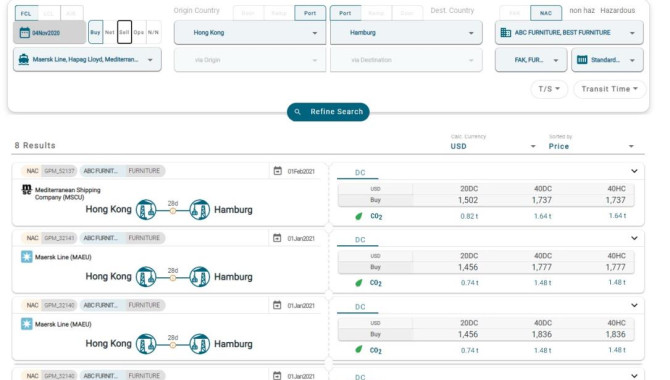
Task: Choose the Hazardous cargo option
Action: (617, 10)
